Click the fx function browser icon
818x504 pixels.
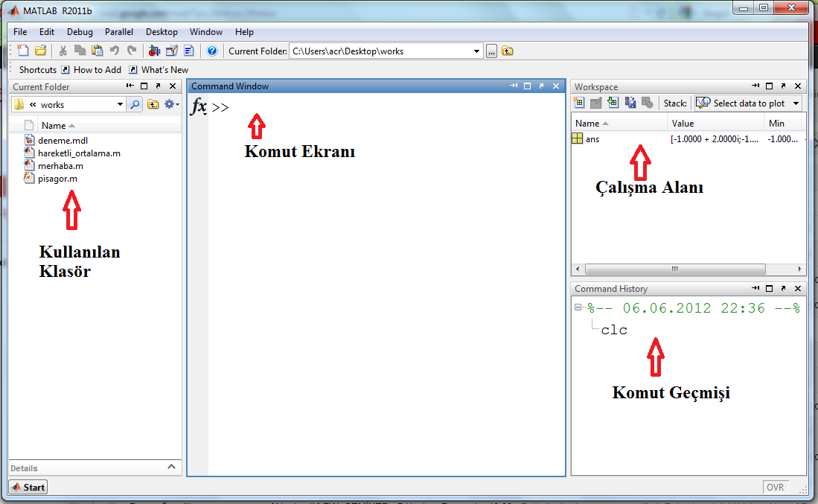click(x=199, y=106)
